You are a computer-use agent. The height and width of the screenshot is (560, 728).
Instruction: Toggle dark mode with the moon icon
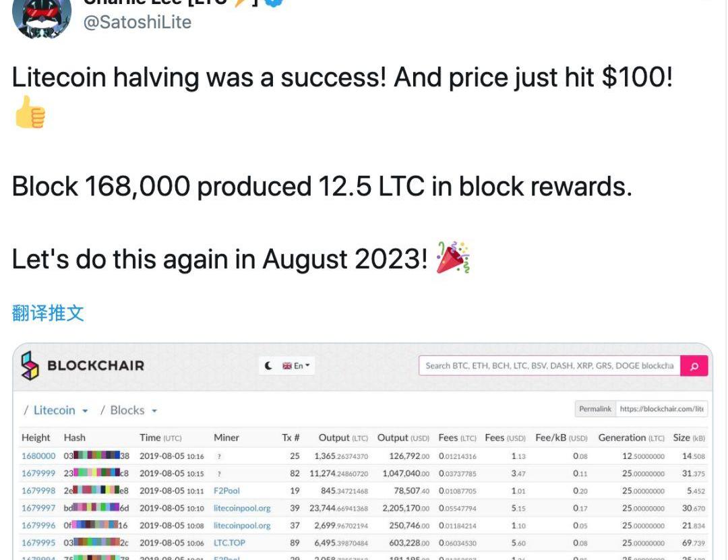tap(268, 366)
